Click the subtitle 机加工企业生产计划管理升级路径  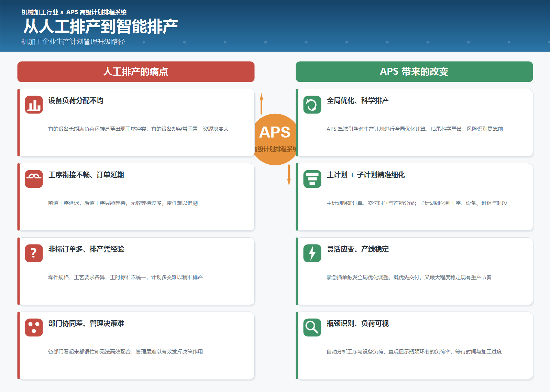pyautogui.click(x=73, y=42)
